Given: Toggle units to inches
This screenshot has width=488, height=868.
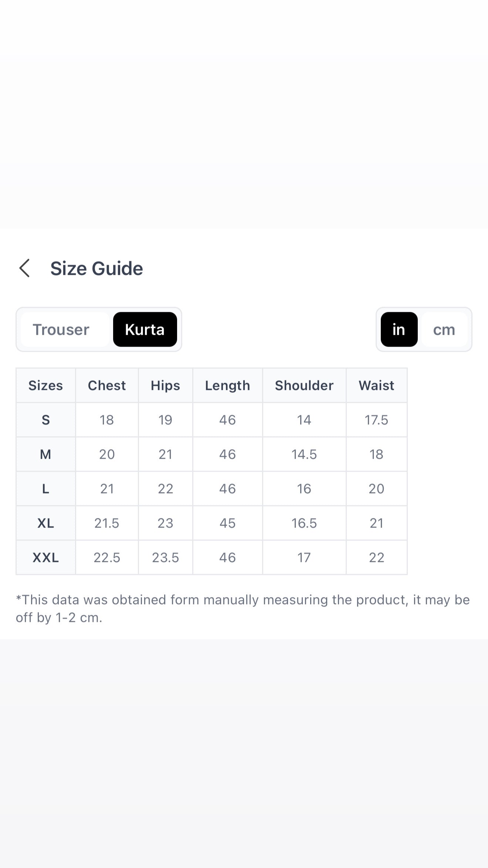Looking at the screenshot, I should point(399,329).
